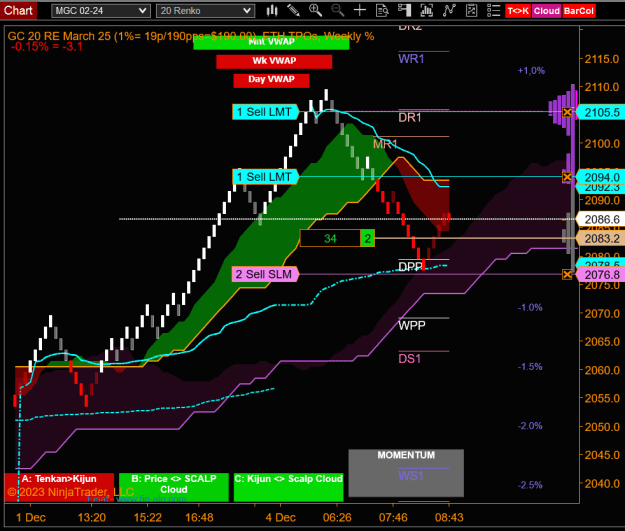
Task: Open the Data Box document icon
Action: pos(382,10)
